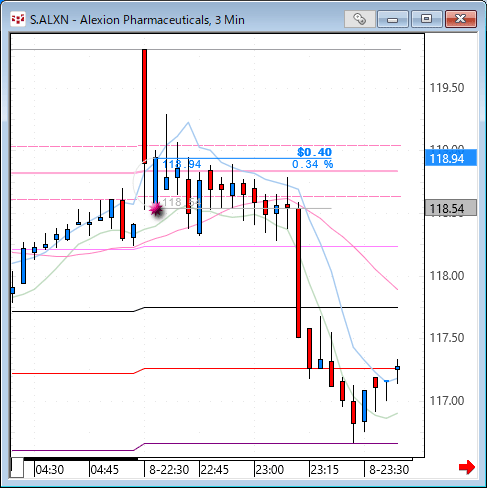
Task: Maximize the S.ALXN chart window
Action: pos(426,19)
